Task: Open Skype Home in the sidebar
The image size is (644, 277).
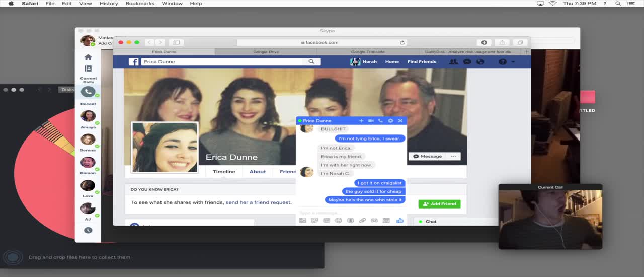Action: 88,57
